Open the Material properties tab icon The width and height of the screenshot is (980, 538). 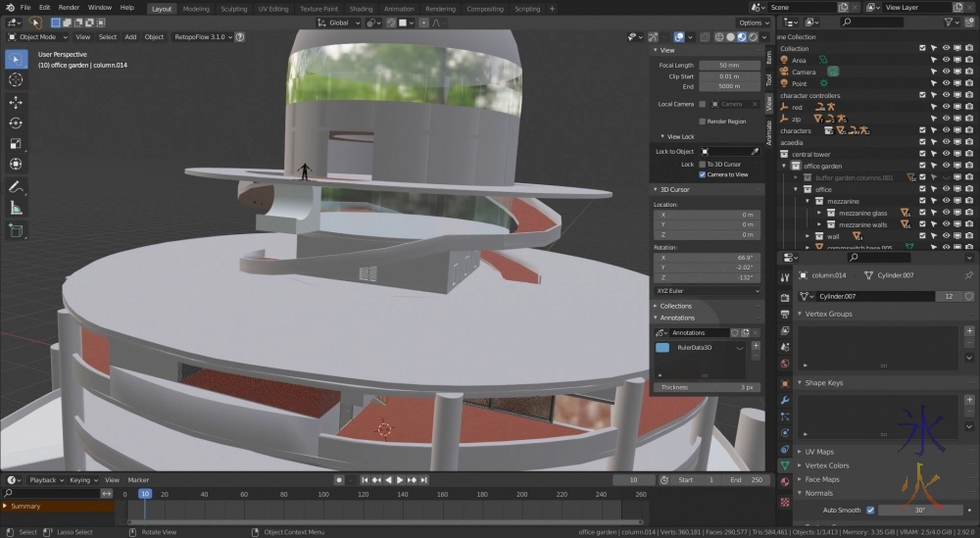[785, 481]
